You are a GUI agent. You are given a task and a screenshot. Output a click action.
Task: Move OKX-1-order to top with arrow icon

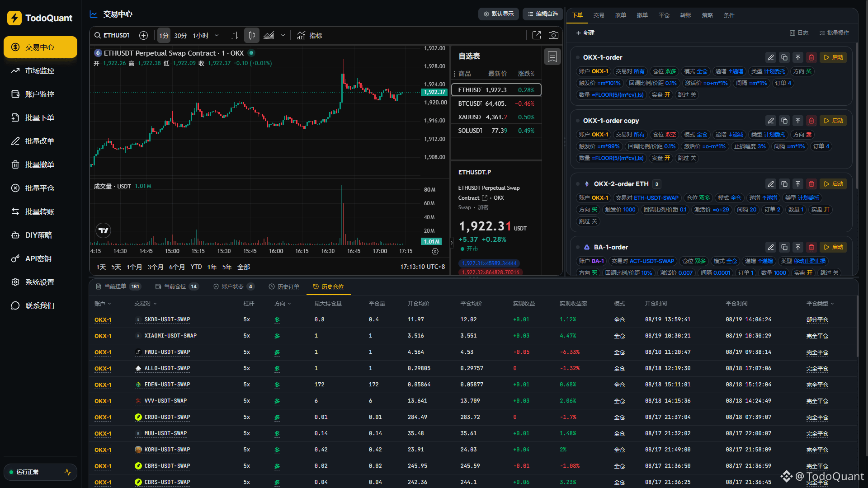point(798,57)
